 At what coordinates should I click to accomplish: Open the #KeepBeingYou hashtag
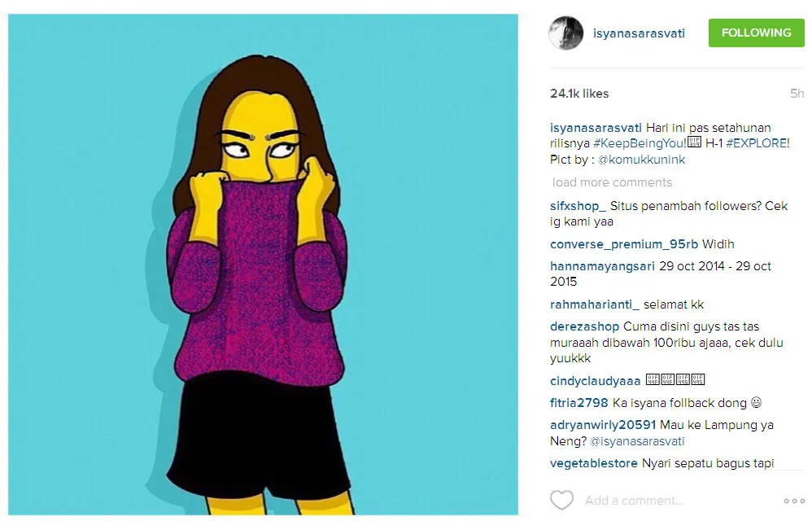pyautogui.click(x=640, y=143)
